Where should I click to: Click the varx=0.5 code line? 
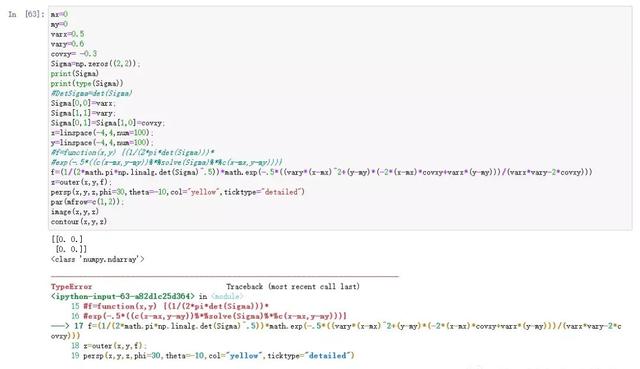67,34
